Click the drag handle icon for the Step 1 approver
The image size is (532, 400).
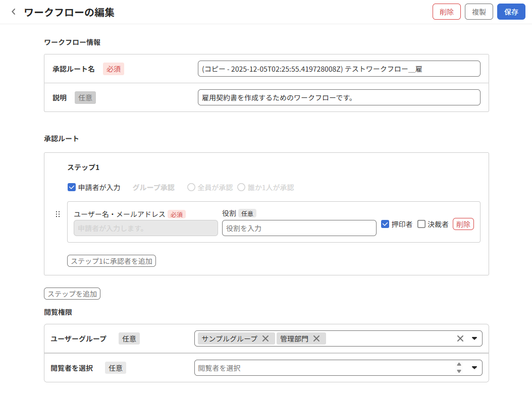[58, 214]
